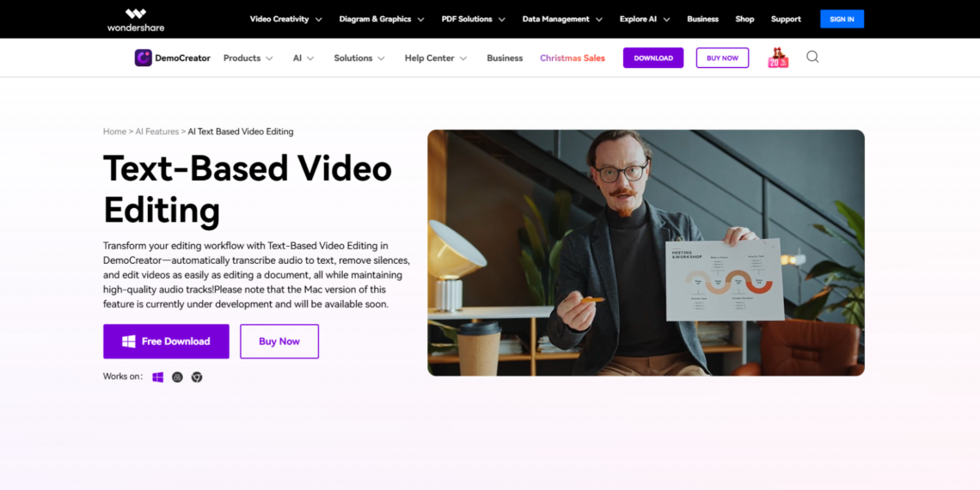Expand the Video Creativity dropdown
The image size is (980, 490).
(285, 20)
